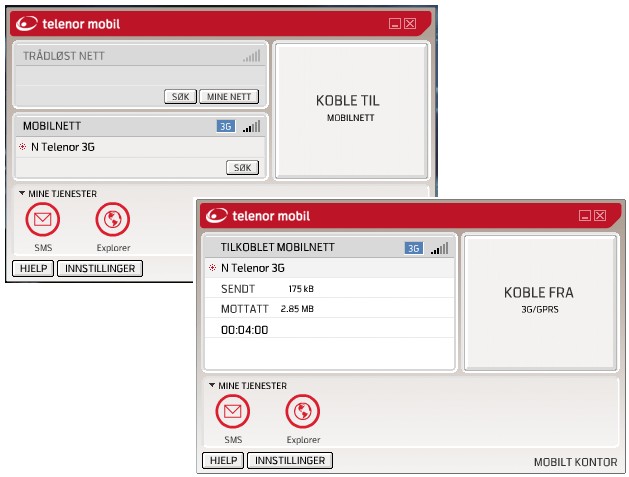Click the signal bars in TILKOBLET MOBILNETT header
Screen dimensions: 629x477
[x=439, y=248]
